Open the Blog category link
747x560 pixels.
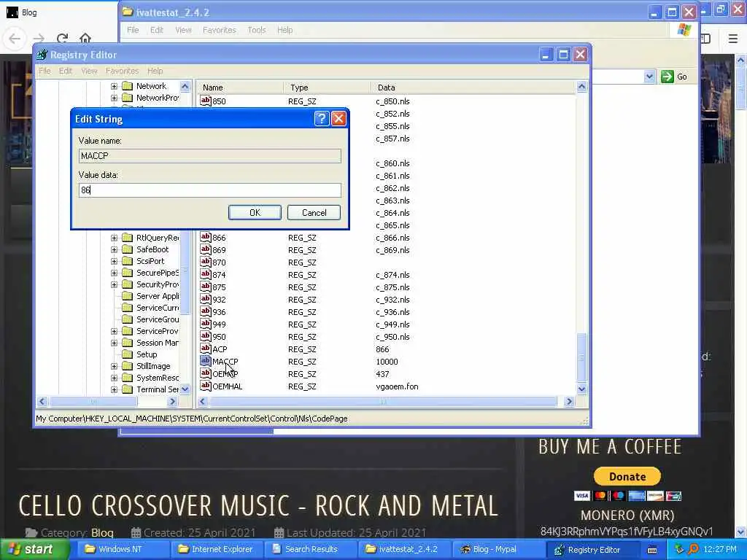pyautogui.click(x=102, y=532)
